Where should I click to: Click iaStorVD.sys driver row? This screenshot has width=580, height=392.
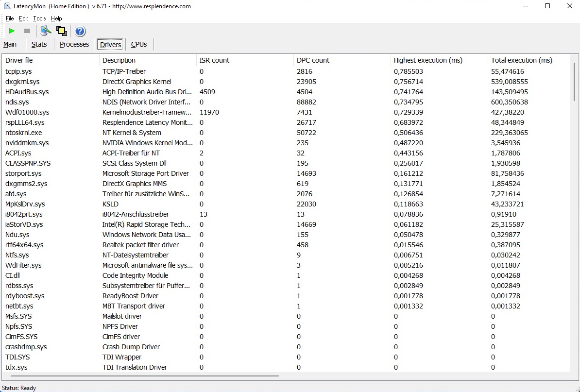[287, 224]
